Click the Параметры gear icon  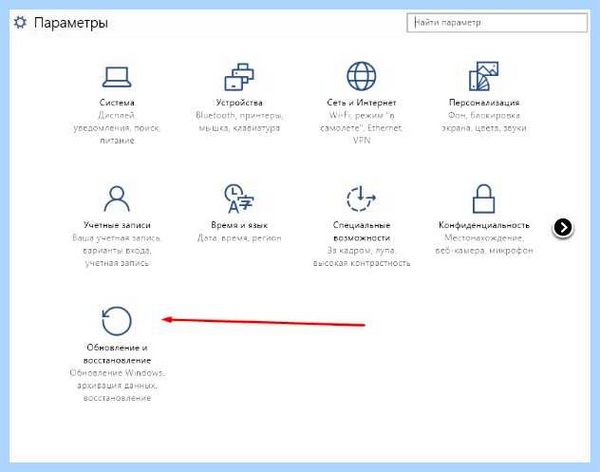20,23
